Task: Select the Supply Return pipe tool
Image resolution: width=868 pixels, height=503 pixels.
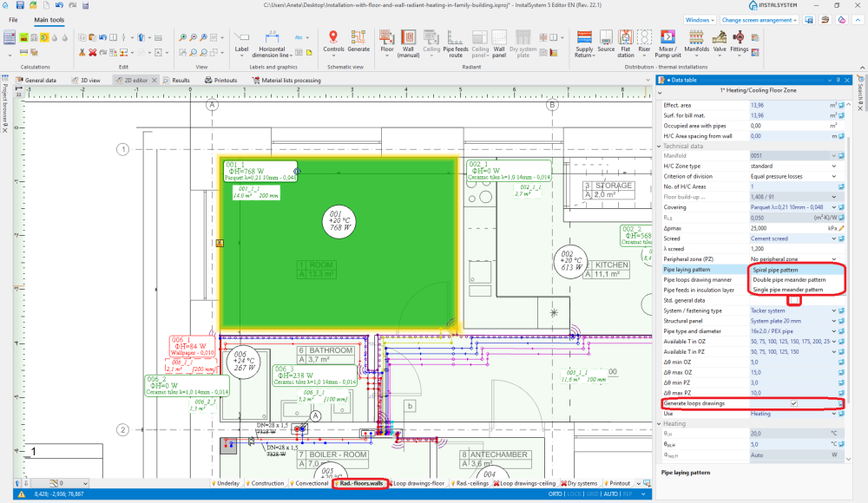Action: point(584,44)
